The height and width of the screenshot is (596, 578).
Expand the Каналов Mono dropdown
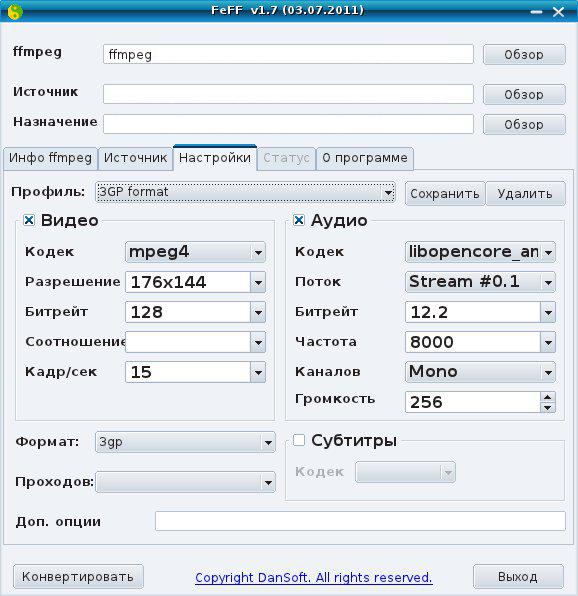point(480,372)
